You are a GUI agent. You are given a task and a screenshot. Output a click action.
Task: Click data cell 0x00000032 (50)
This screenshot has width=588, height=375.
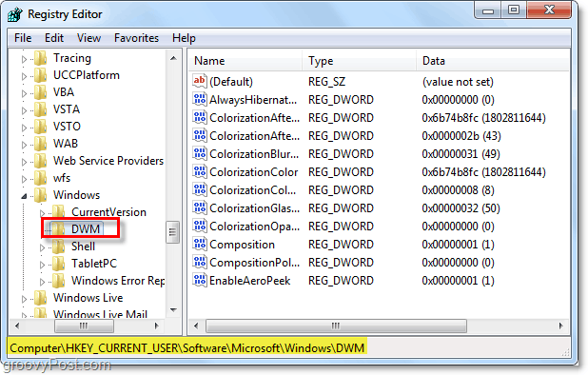pyautogui.click(x=461, y=208)
